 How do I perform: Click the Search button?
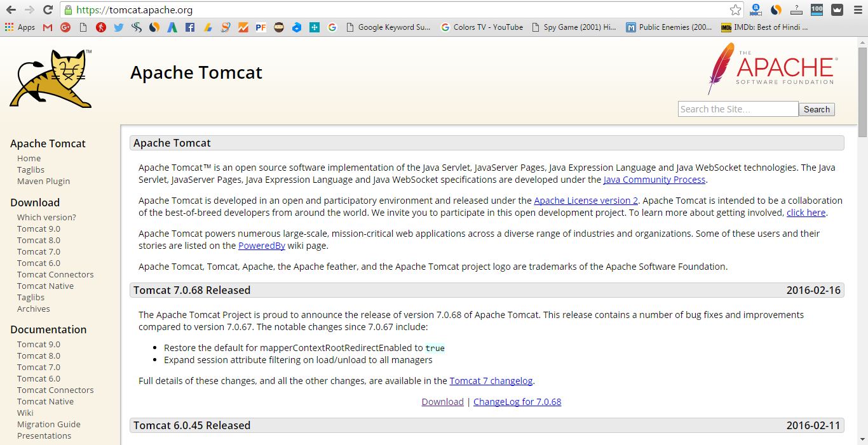[817, 109]
